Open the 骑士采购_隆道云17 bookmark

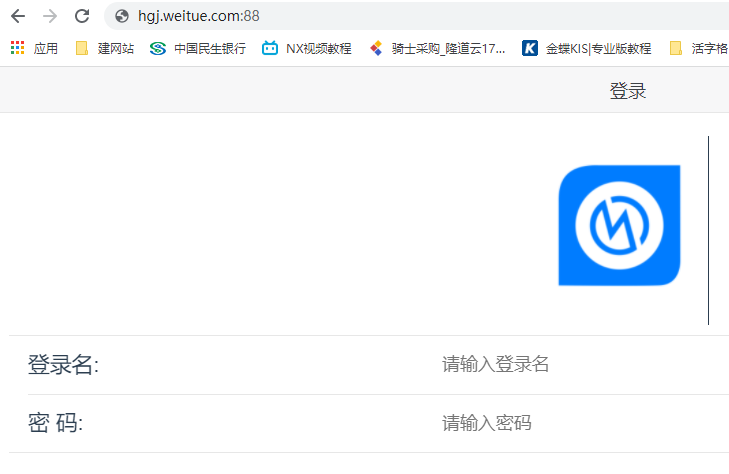pos(448,48)
